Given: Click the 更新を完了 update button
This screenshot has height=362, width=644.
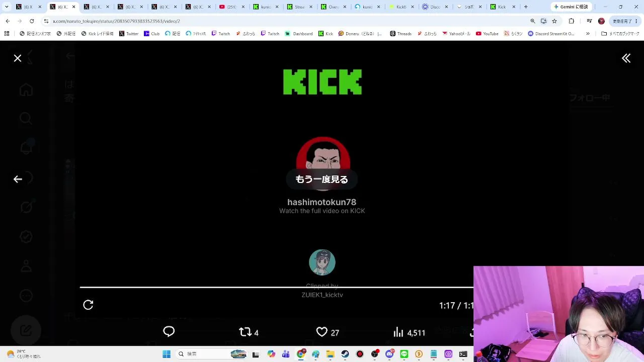Looking at the screenshot, I should 625,21.
